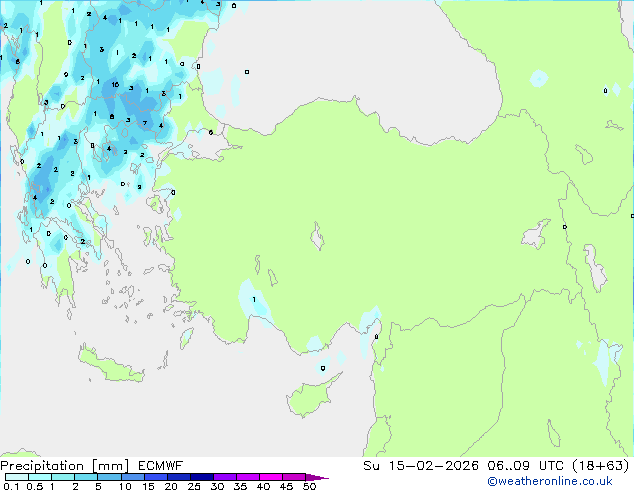Click the legend value '0.5'

tap(35, 486)
